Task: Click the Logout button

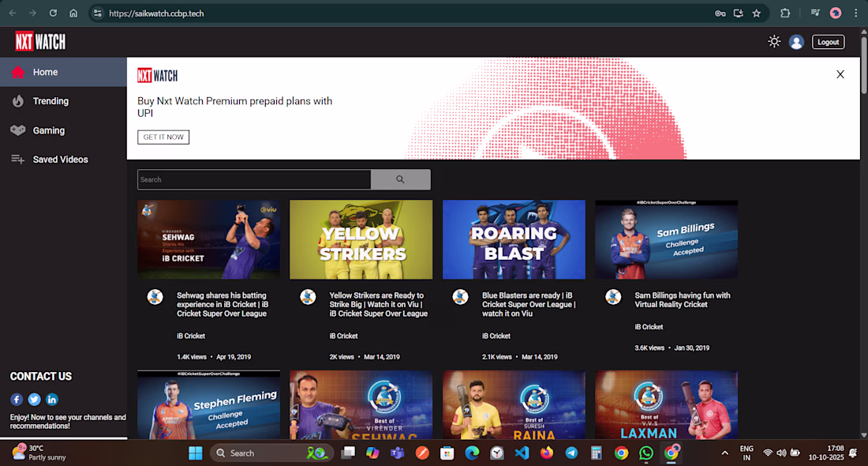Action: point(828,42)
